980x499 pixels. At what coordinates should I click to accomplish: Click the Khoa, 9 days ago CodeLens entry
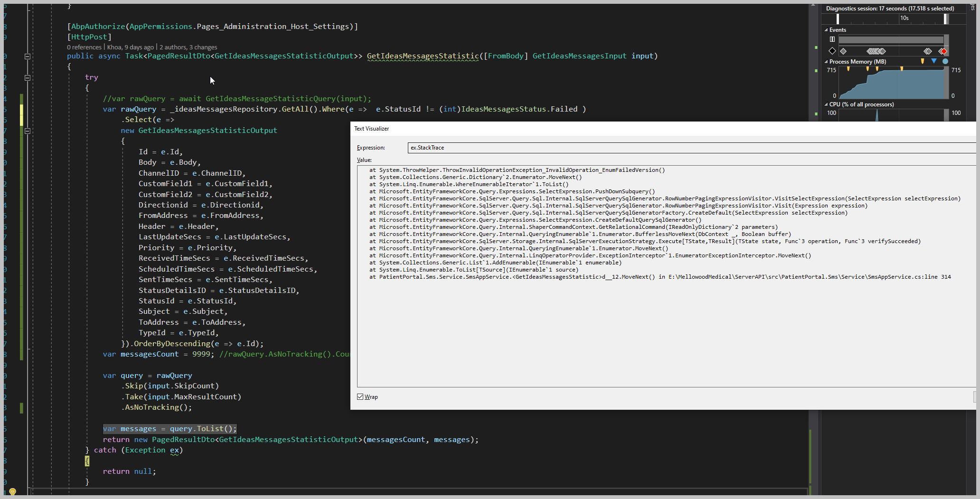(130, 47)
